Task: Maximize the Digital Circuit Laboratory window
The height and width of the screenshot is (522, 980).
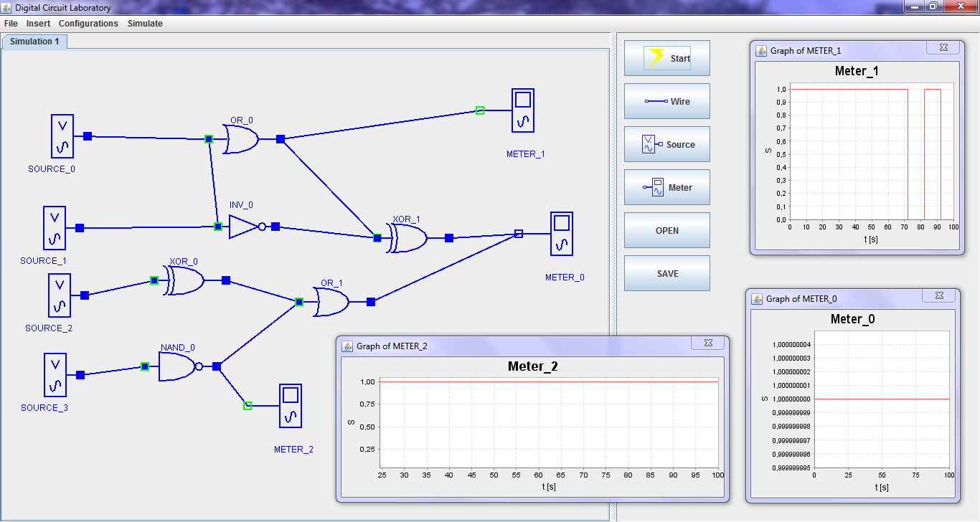Action: click(933, 6)
